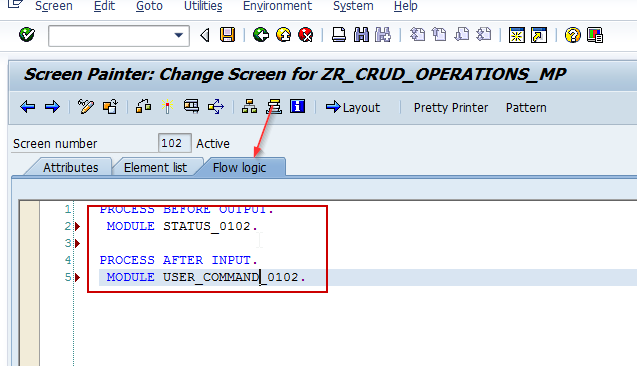637x366 pixels.
Task: Click the generate shortcut icon
Action: point(539,35)
